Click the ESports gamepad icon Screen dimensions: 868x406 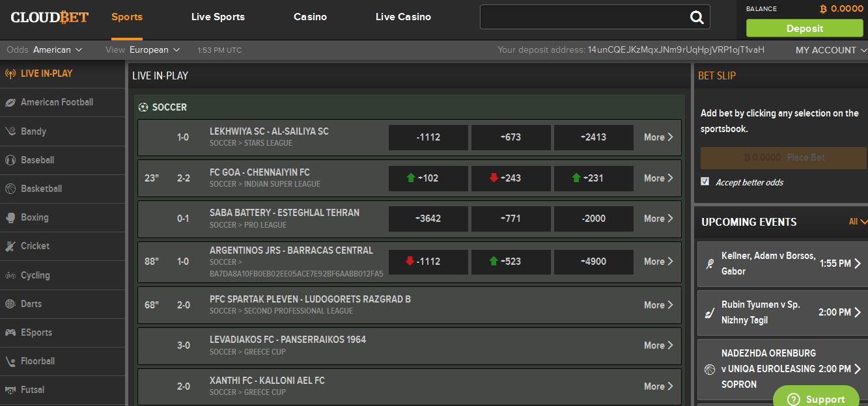tap(10, 332)
